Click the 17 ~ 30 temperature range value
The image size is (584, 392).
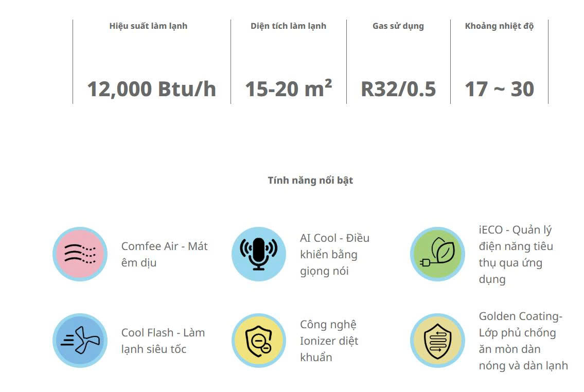(x=499, y=89)
